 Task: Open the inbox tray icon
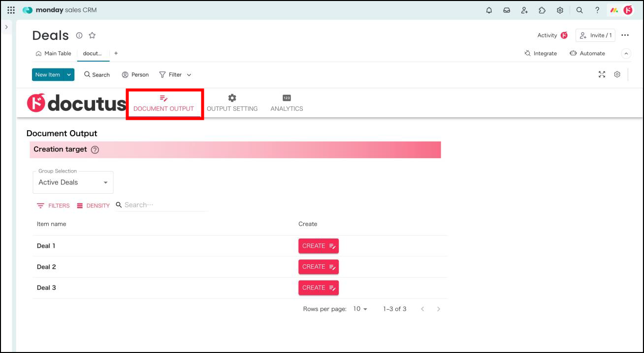click(x=507, y=10)
